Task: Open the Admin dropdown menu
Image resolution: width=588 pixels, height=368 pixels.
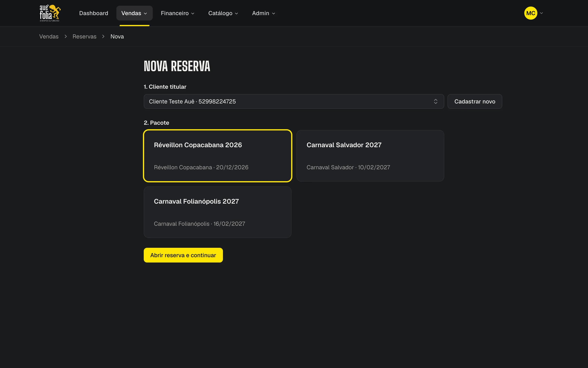Action: (x=264, y=13)
